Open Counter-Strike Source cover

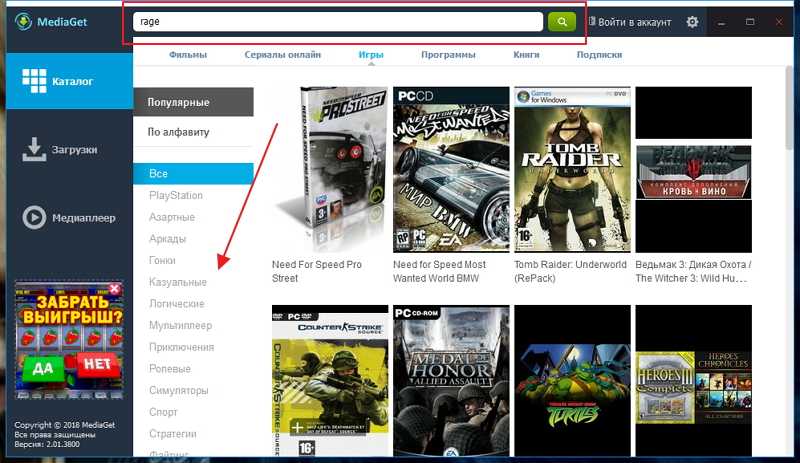click(x=330, y=380)
